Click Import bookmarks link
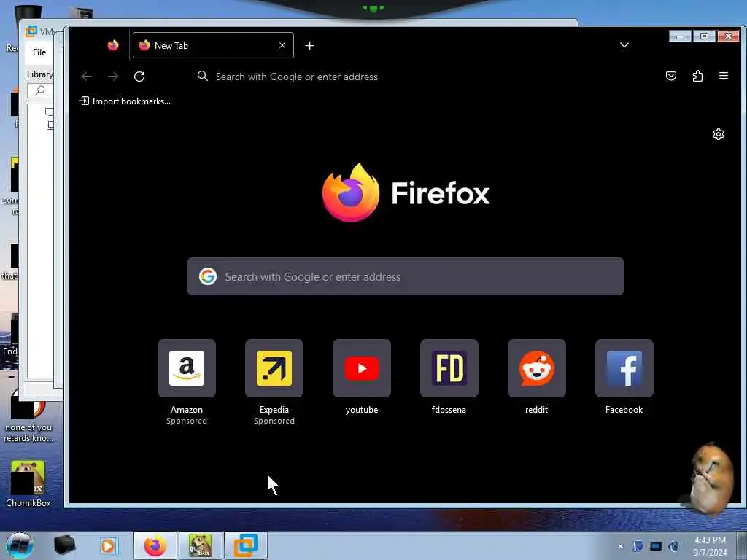 tap(125, 101)
